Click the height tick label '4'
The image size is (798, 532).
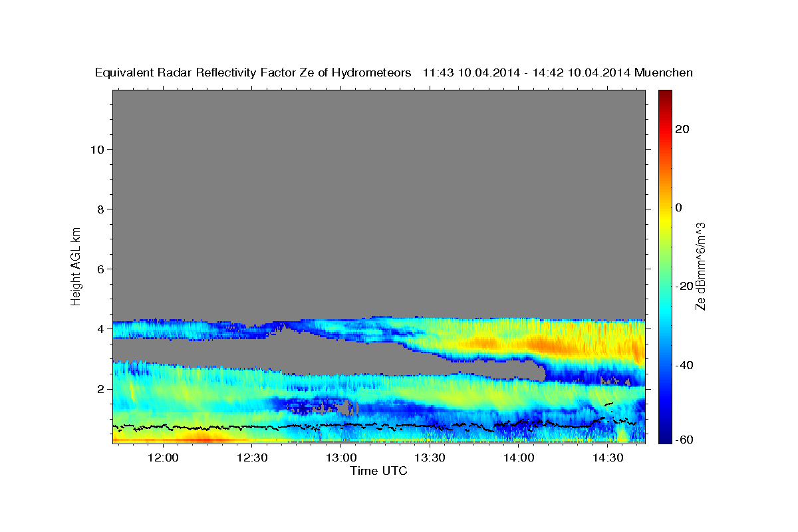[x=100, y=329]
